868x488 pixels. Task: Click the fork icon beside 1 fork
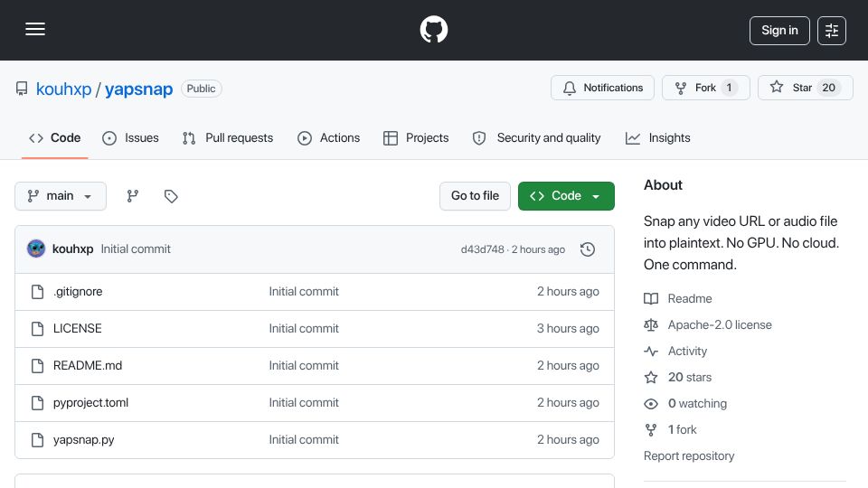651,430
